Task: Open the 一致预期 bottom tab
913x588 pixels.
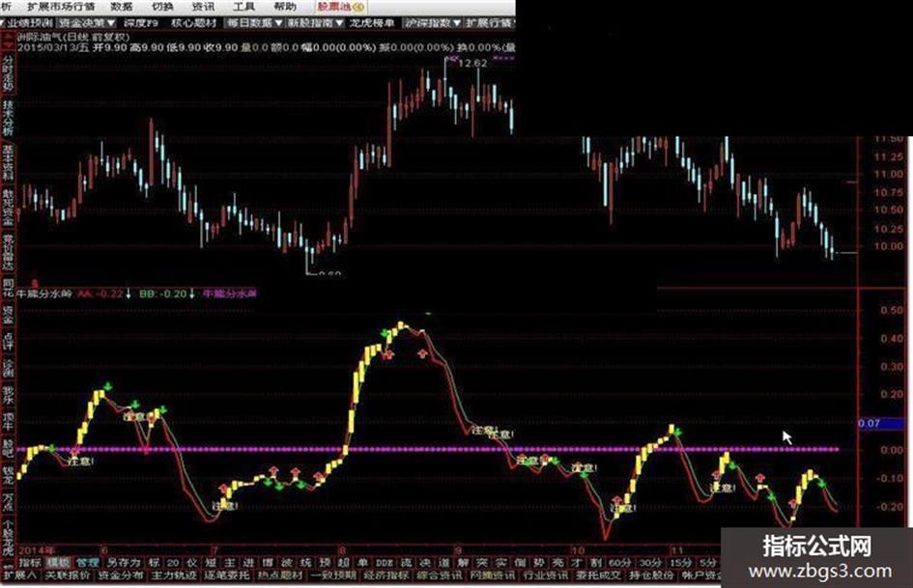Action: (333, 575)
